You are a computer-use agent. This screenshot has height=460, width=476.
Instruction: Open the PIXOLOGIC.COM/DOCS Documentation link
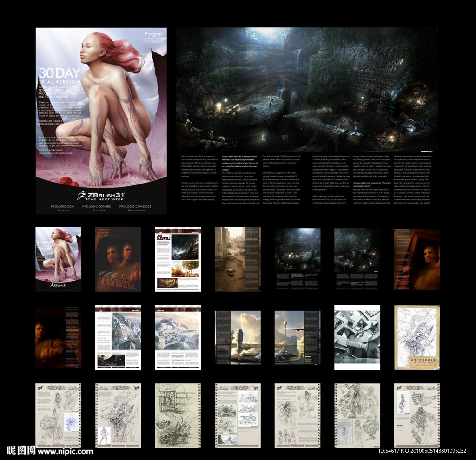pos(135,208)
